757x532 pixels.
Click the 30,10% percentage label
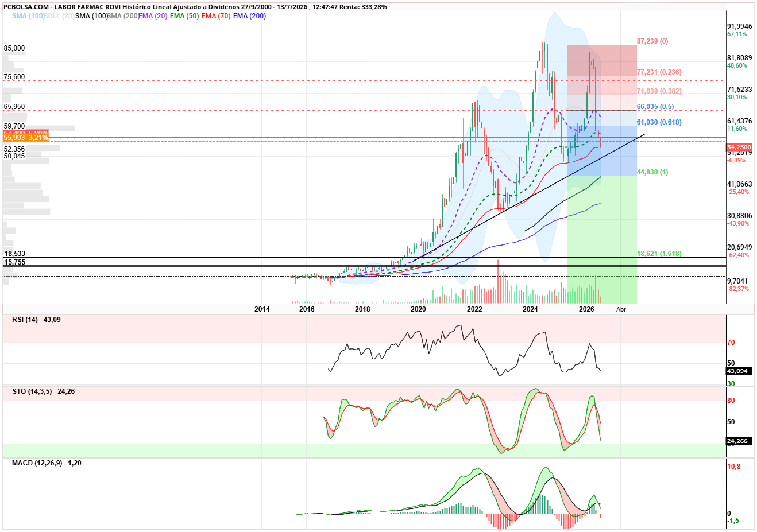[737, 97]
